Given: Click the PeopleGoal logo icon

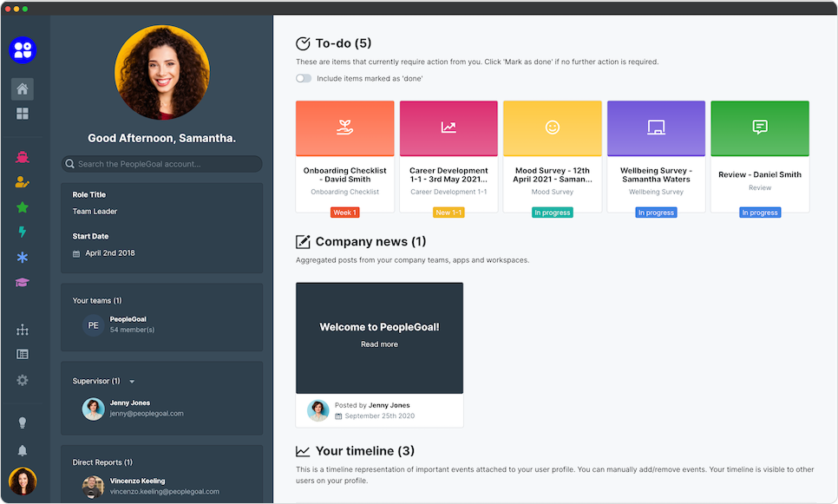Looking at the screenshot, I should click(x=23, y=50).
